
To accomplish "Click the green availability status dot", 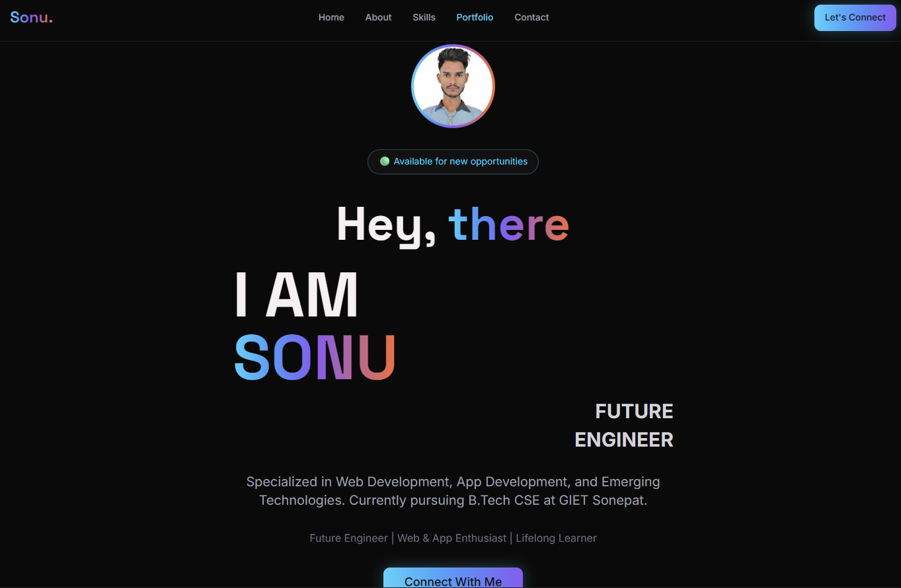I will 385,161.
